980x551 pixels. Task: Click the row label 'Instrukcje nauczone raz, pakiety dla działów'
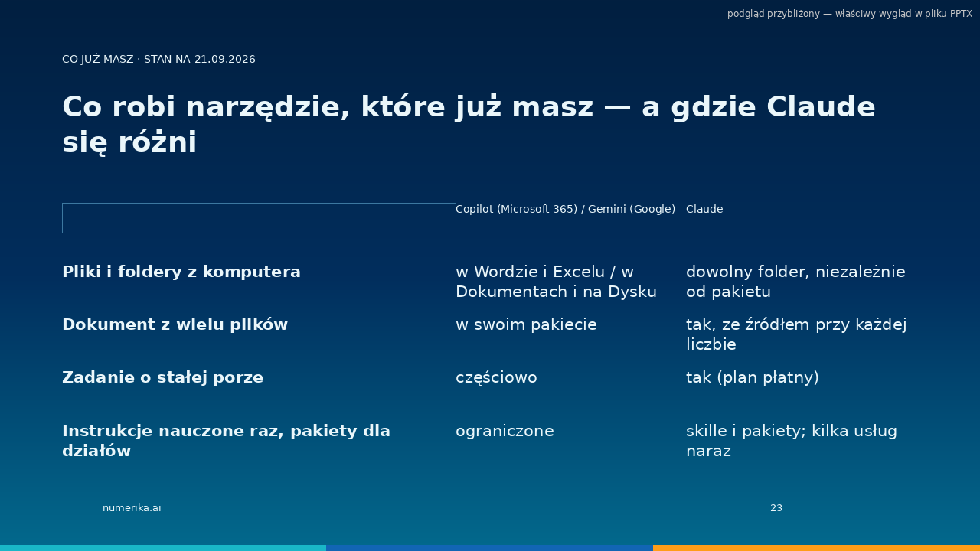(x=227, y=441)
